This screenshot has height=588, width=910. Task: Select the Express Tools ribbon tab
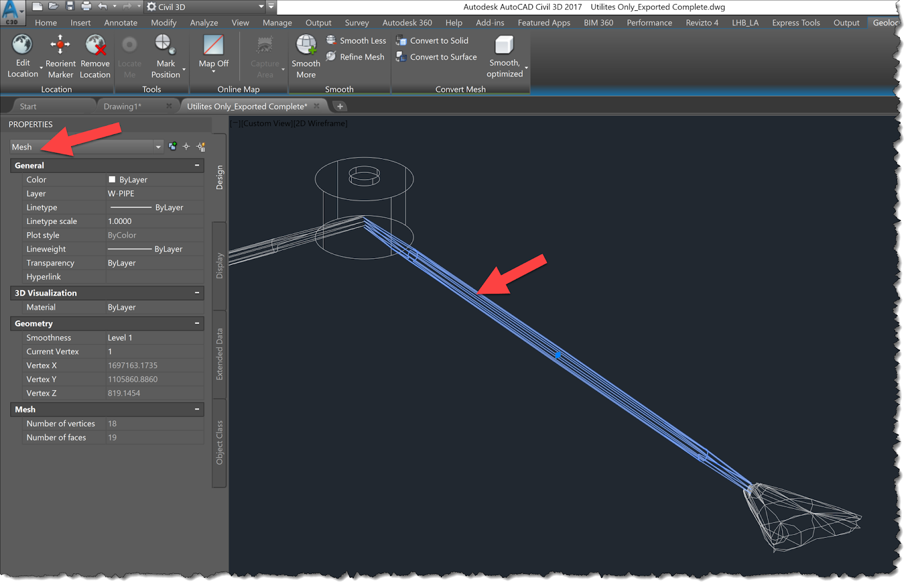[796, 23]
